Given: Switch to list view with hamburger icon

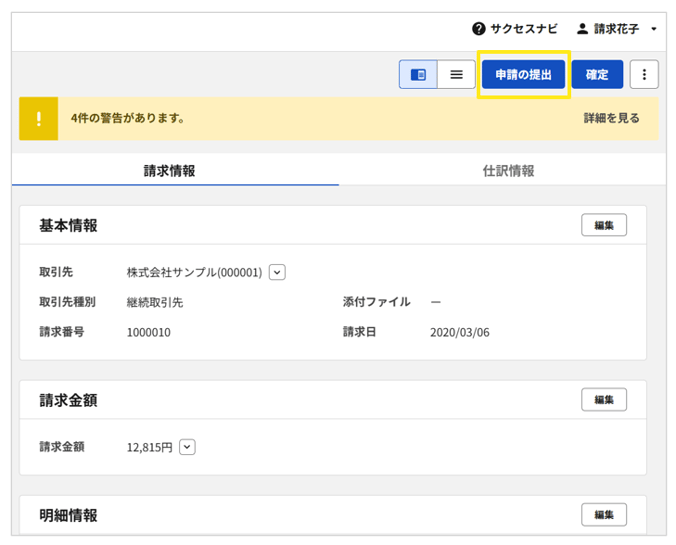Looking at the screenshot, I should (x=457, y=75).
